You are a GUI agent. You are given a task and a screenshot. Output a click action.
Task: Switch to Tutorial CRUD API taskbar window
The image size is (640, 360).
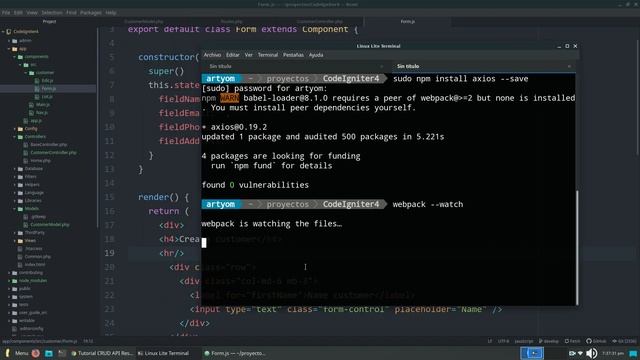pos(102,353)
